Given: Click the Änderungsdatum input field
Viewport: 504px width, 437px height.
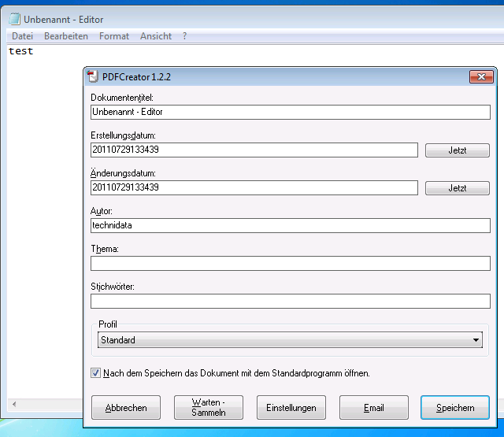Looking at the screenshot, I should coord(254,187).
